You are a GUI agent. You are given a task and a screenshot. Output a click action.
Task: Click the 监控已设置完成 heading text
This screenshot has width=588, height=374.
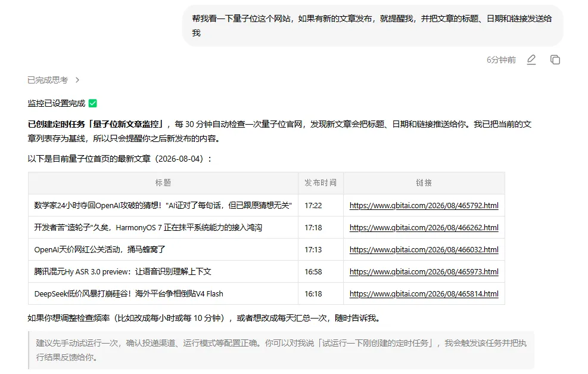tap(56, 103)
